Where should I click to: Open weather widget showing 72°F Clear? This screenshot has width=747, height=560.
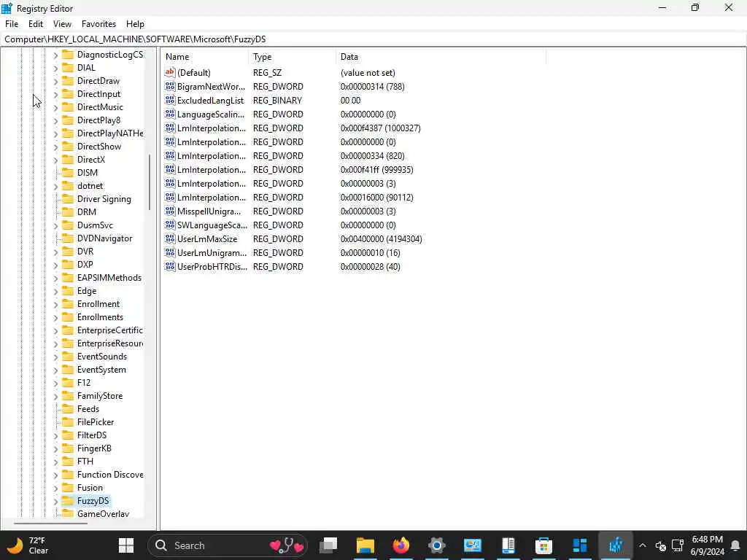[28, 545]
